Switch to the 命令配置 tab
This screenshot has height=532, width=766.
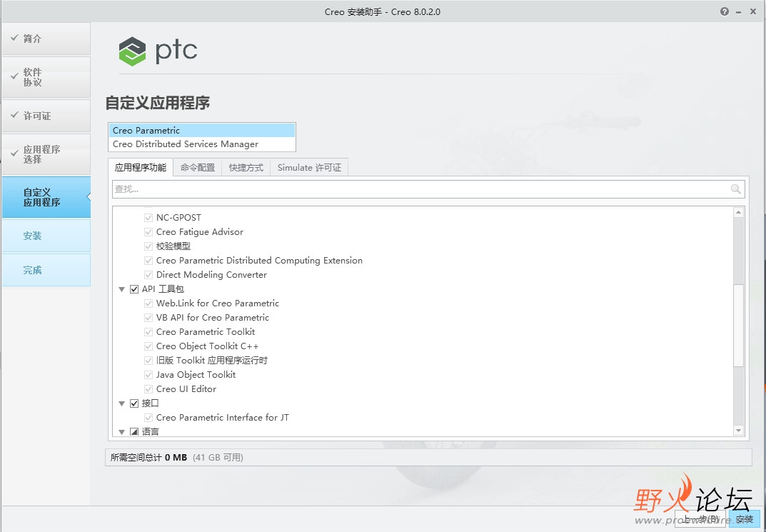[197, 168]
